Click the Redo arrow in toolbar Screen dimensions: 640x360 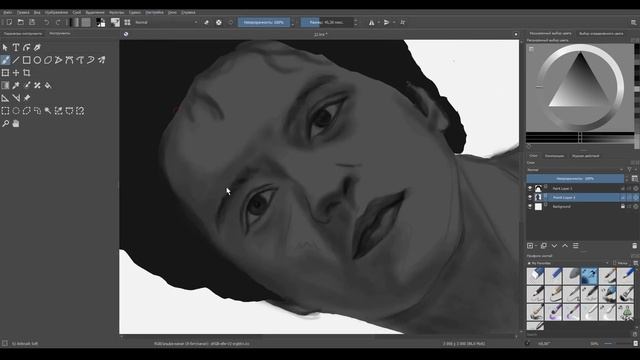click(58, 22)
